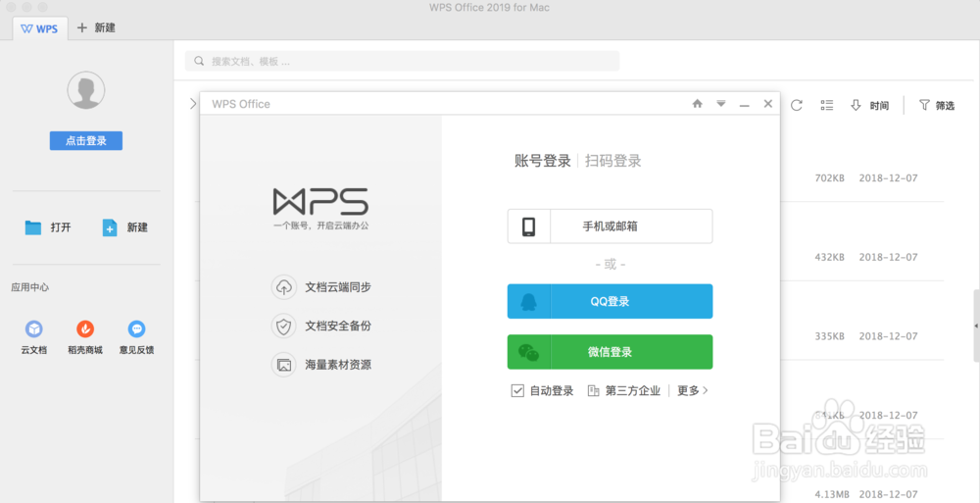Viewport: 980px width, 503px height.
Task: Click the WPS logo in login dialog
Action: pos(320,201)
